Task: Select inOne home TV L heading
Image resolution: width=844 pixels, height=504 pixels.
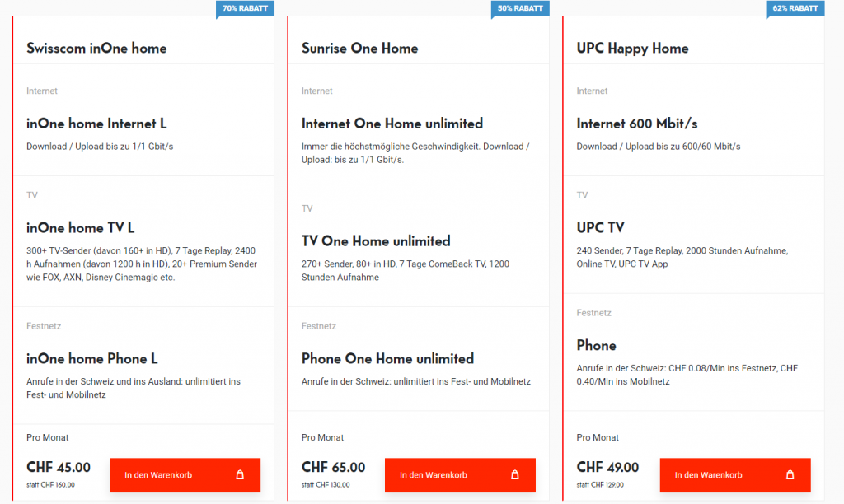Action: 80,228
